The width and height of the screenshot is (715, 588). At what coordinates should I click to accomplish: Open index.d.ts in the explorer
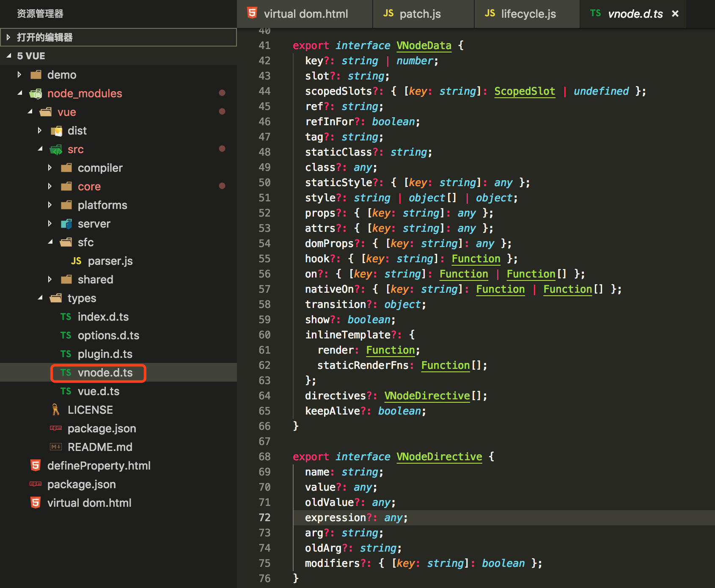103,317
